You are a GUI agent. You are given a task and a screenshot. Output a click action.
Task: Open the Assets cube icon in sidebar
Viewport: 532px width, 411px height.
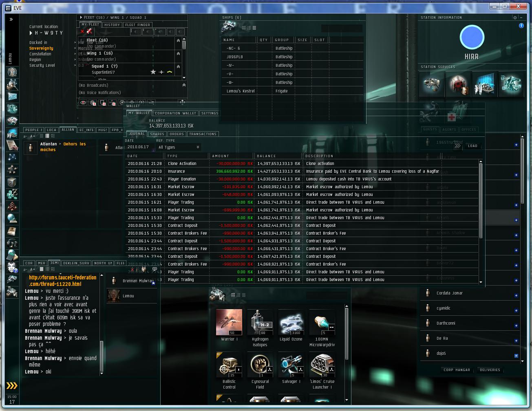pyautogui.click(x=12, y=182)
